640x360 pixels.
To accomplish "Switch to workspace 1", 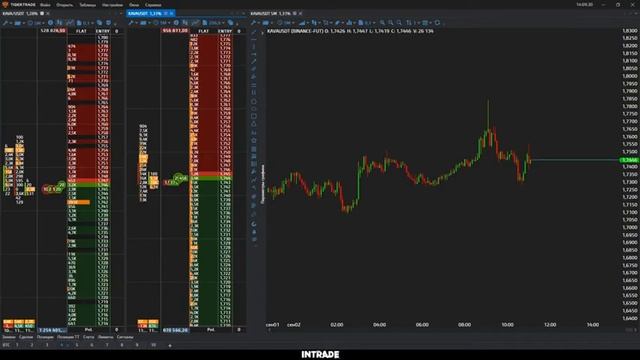I will (17, 345).
